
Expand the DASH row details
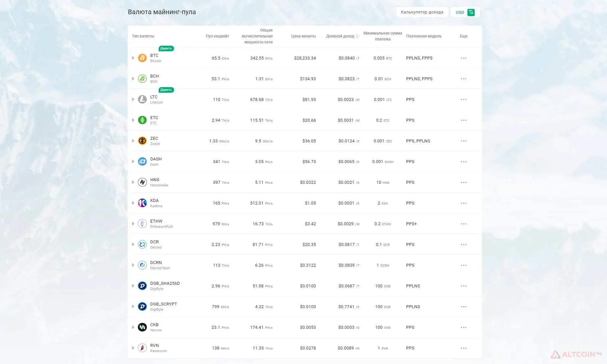click(133, 161)
